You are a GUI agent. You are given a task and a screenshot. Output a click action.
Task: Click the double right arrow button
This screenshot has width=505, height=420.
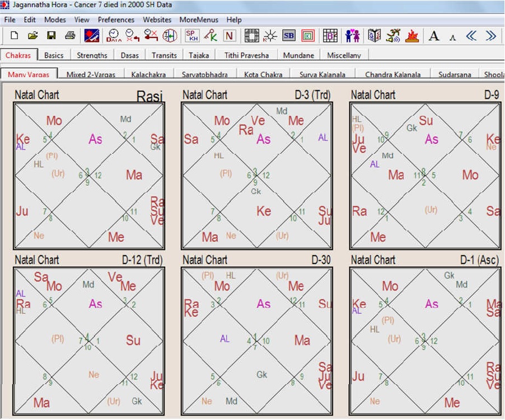tap(491, 36)
